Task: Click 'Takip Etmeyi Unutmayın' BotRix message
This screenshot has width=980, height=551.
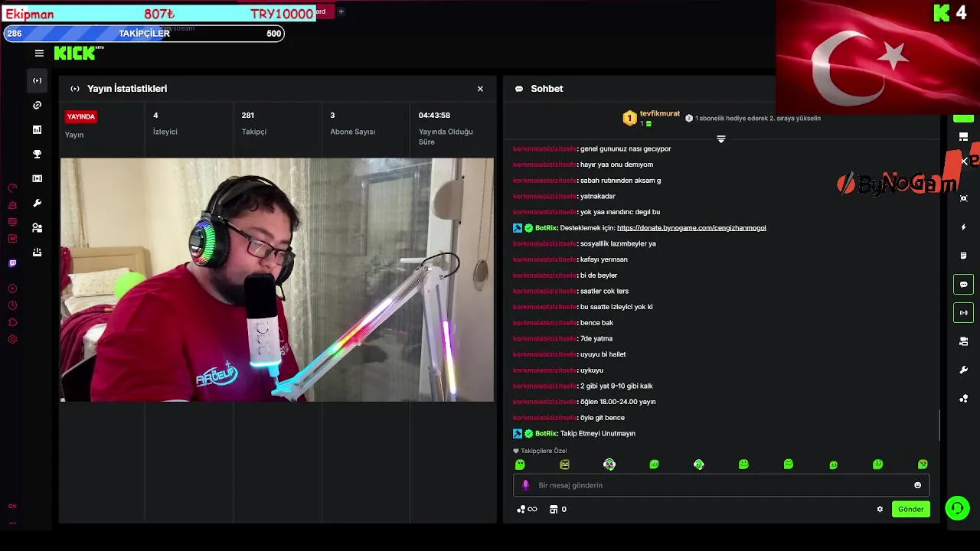Action: 598,434
